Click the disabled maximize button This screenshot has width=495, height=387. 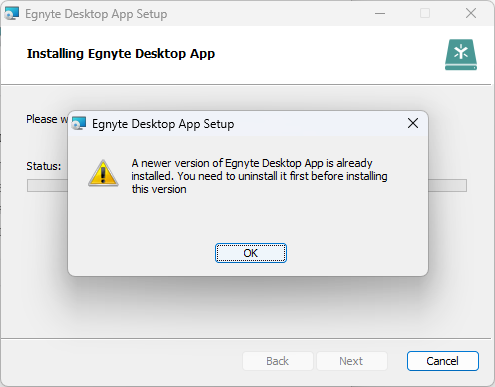425,13
